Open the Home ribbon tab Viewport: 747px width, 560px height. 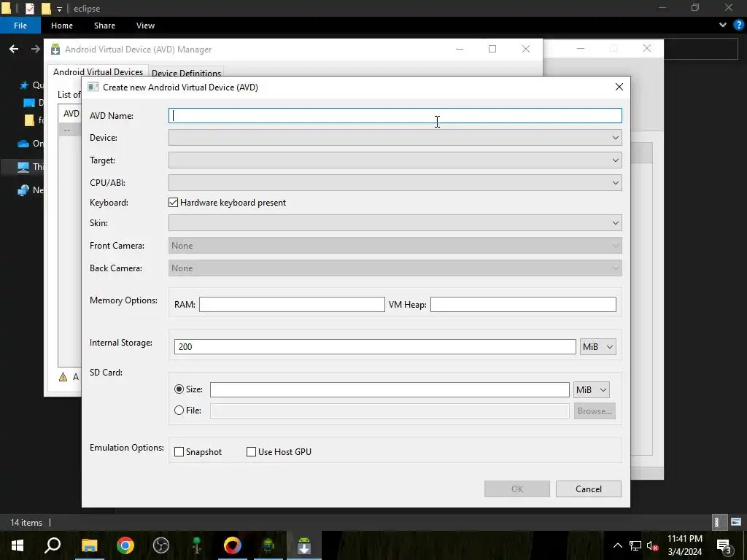coord(62,26)
